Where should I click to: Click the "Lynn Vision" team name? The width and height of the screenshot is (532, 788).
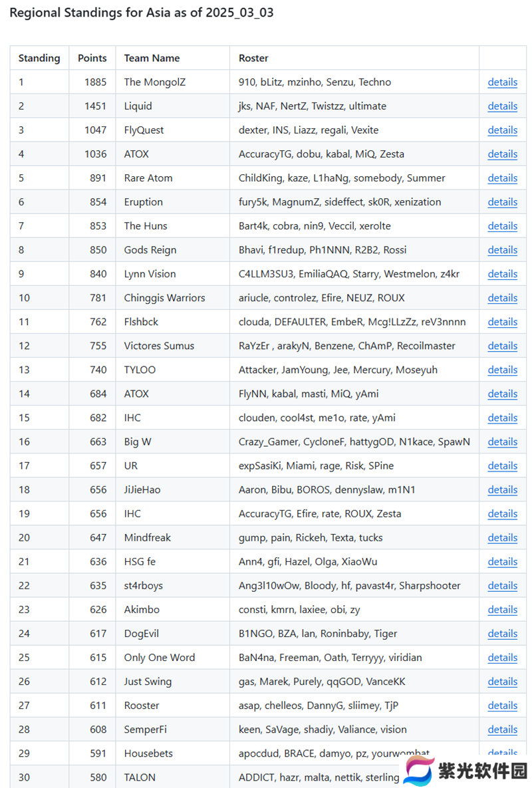(x=150, y=274)
